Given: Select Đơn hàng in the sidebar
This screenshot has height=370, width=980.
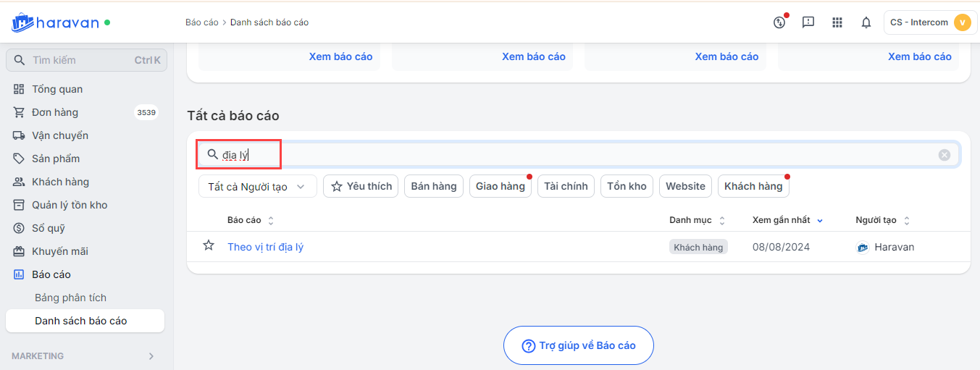Looking at the screenshot, I should point(54,112).
